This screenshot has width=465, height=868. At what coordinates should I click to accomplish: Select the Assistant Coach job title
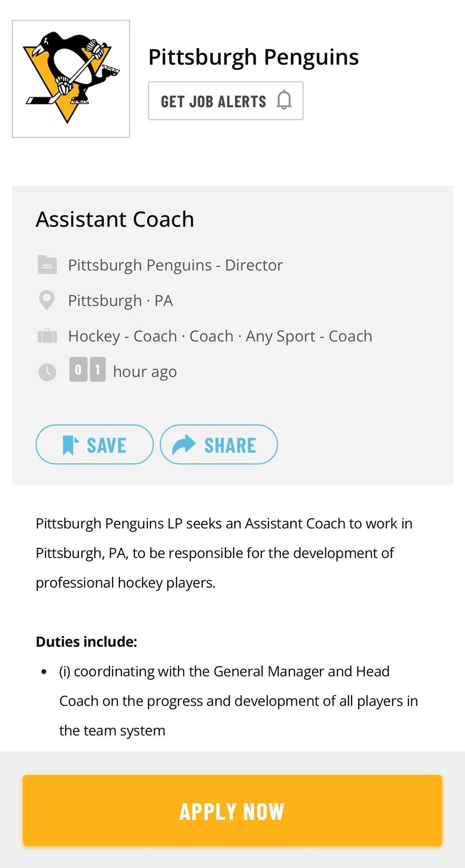coord(115,219)
